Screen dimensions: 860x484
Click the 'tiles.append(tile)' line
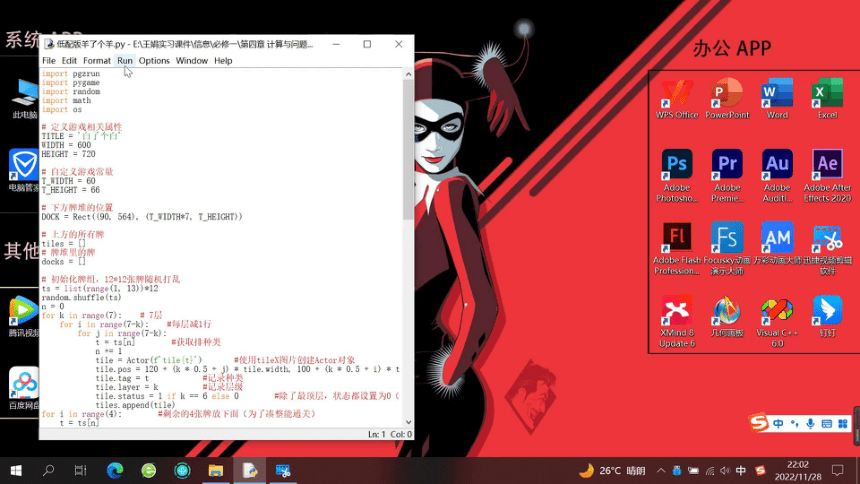point(135,405)
